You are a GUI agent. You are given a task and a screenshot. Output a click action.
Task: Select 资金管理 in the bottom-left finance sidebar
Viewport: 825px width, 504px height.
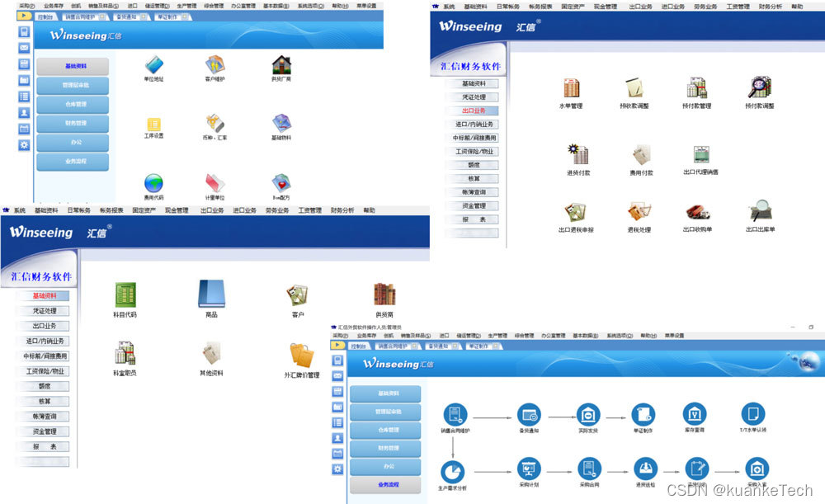[45, 431]
